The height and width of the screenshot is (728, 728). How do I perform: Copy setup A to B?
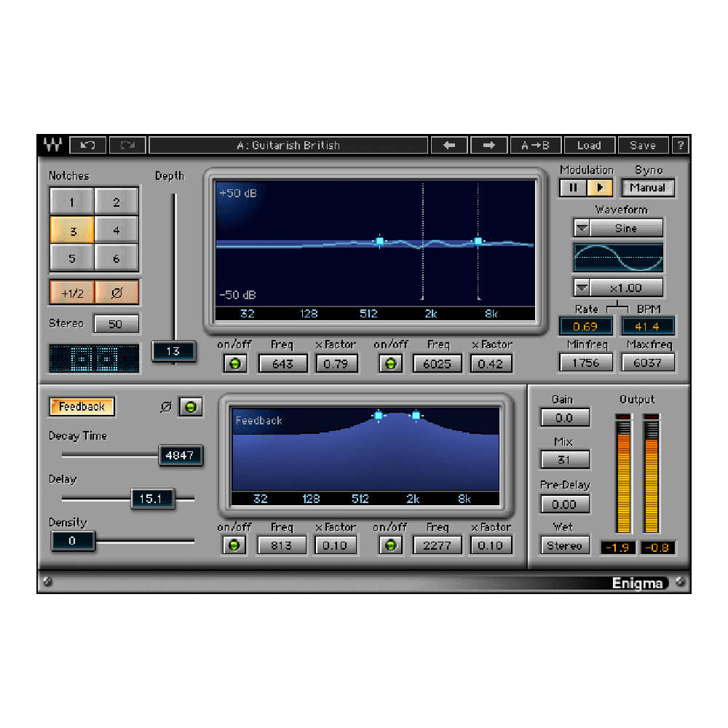coord(535,146)
